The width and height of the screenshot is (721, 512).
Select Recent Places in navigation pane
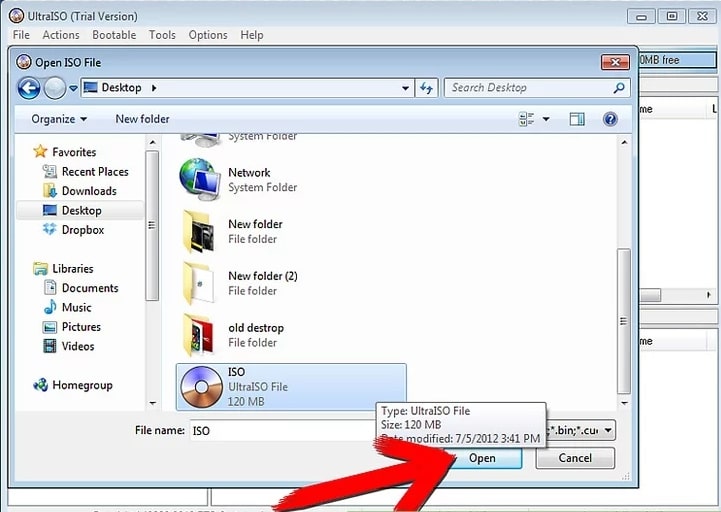[95, 172]
